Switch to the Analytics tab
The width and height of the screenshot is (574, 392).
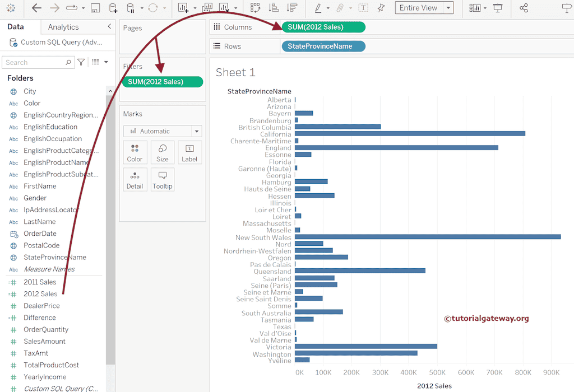63,27
